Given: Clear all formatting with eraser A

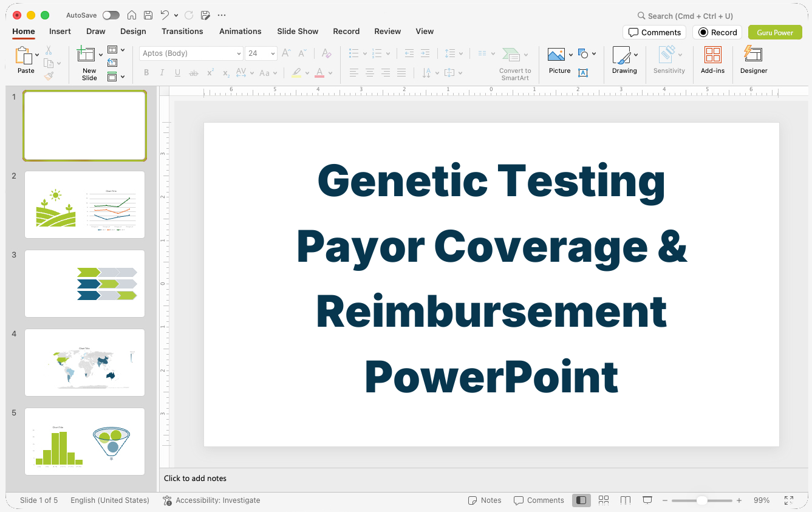Looking at the screenshot, I should 326,53.
